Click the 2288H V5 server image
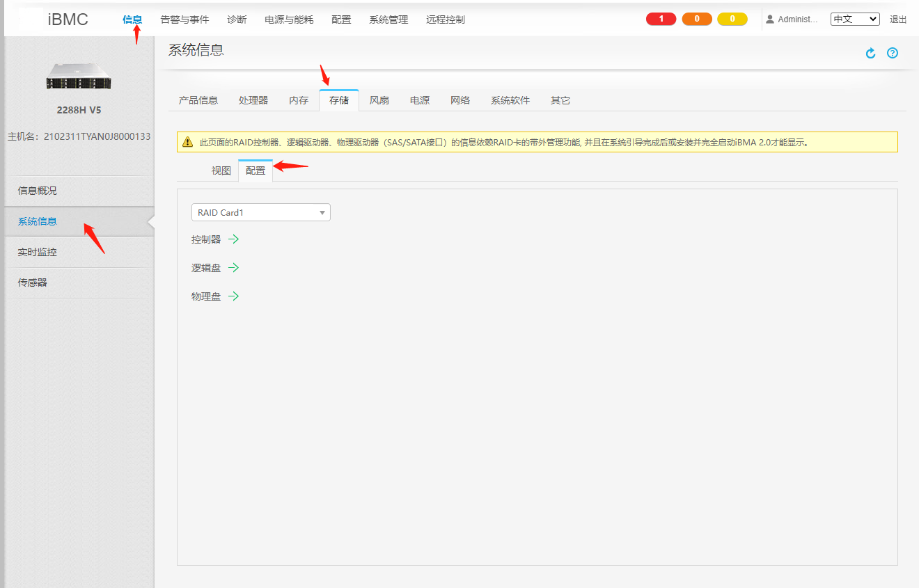This screenshot has height=588, width=919. coord(79,75)
